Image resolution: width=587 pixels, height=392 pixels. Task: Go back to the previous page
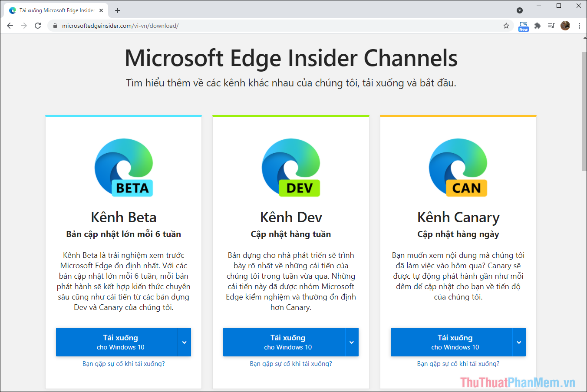(x=10, y=26)
